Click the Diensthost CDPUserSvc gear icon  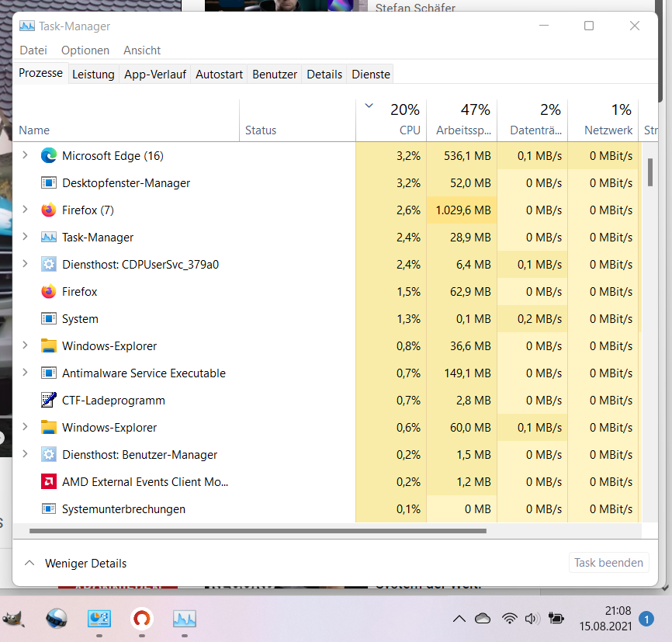tap(48, 264)
